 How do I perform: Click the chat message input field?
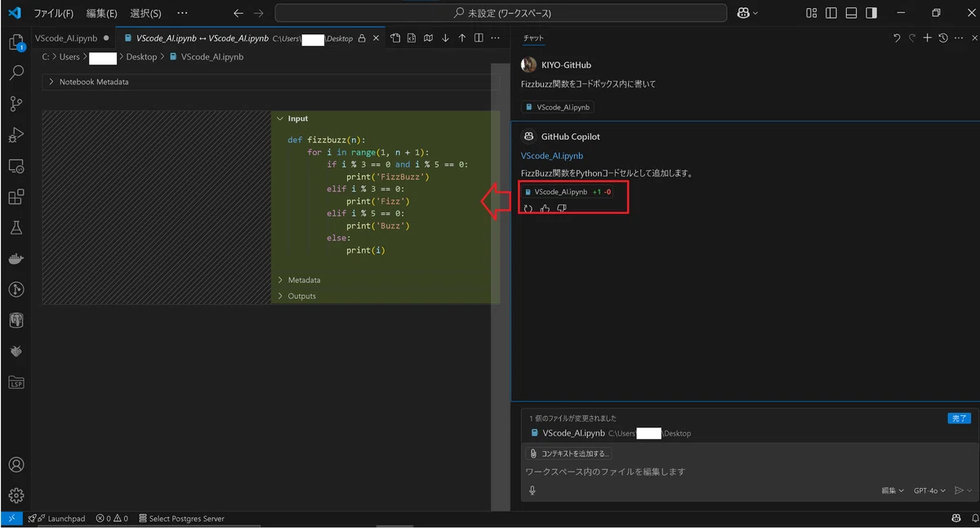(747, 472)
